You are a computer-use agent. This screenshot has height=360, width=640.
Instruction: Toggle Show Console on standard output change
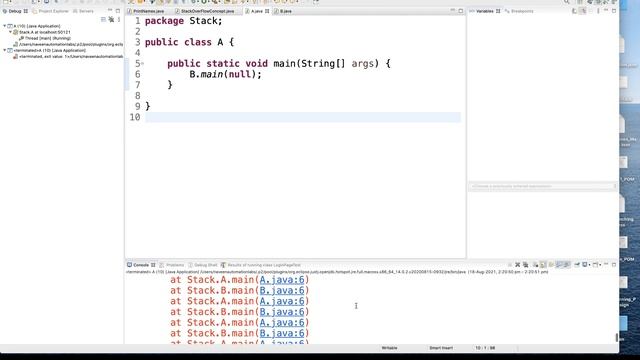[559, 265]
